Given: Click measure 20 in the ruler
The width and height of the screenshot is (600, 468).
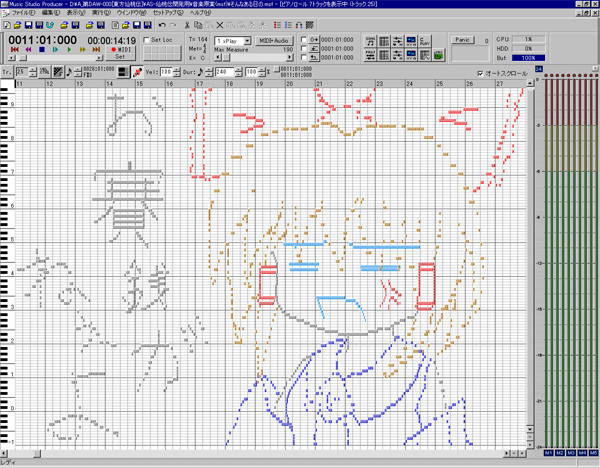Looking at the screenshot, I should pyautogui.click(x=290, y=83).
